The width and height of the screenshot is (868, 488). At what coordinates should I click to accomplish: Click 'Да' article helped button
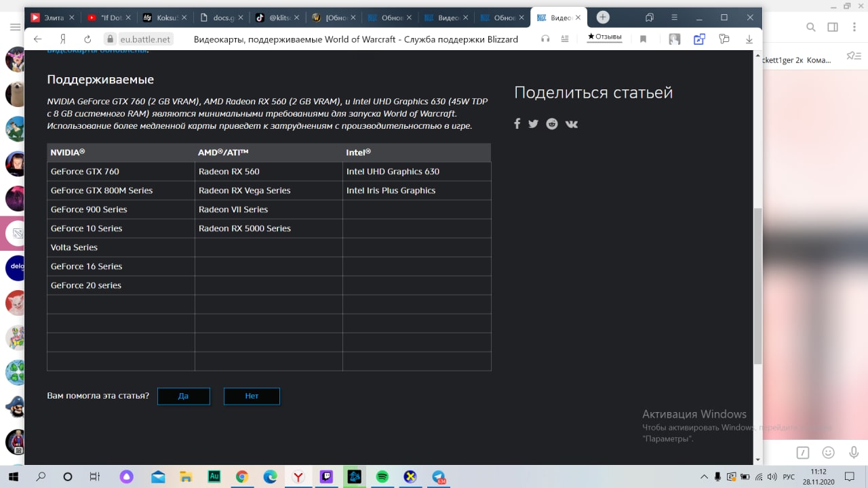(x=183, y=396)
